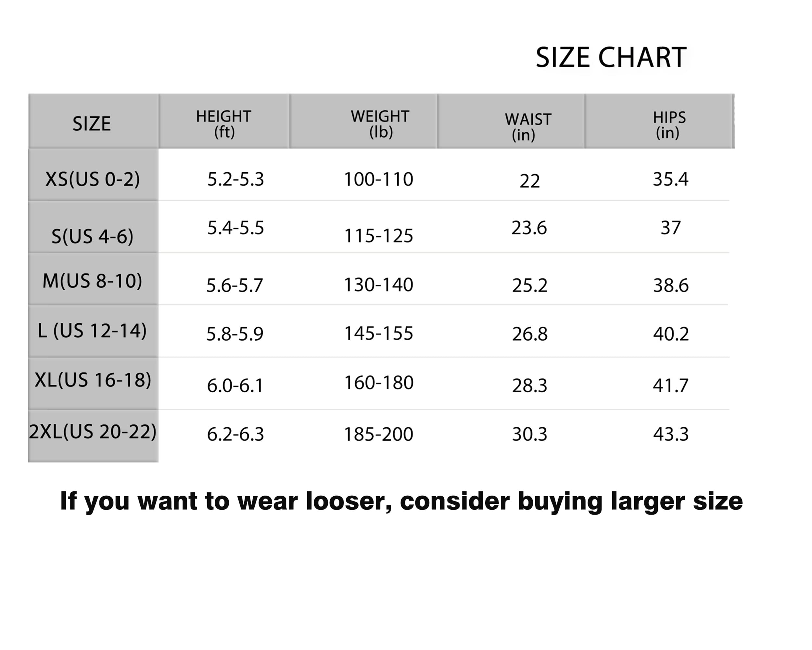Viewport: 812px width, 650px height.
Task: Select the HEIGHT (ft) column header
Action: click(224, 124)
